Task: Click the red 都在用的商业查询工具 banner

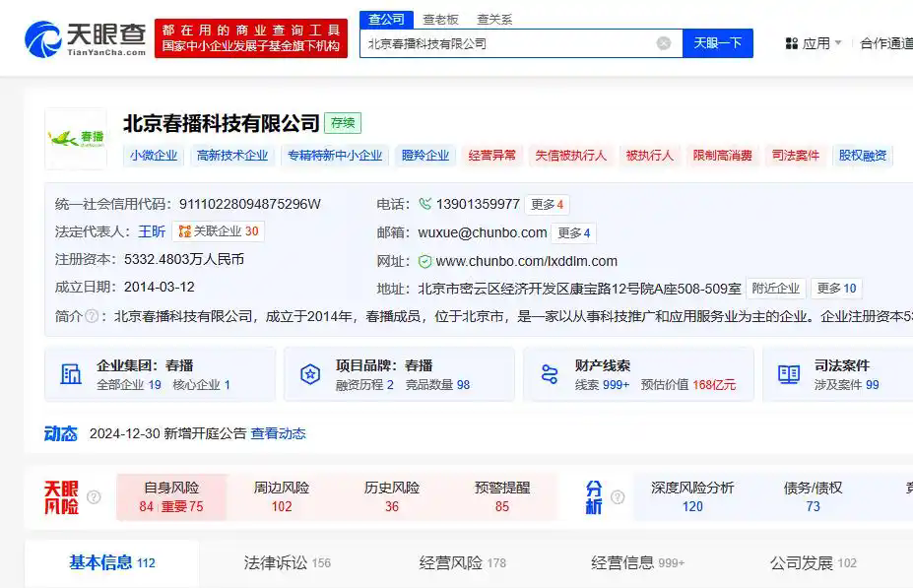Action: point(251,38)
